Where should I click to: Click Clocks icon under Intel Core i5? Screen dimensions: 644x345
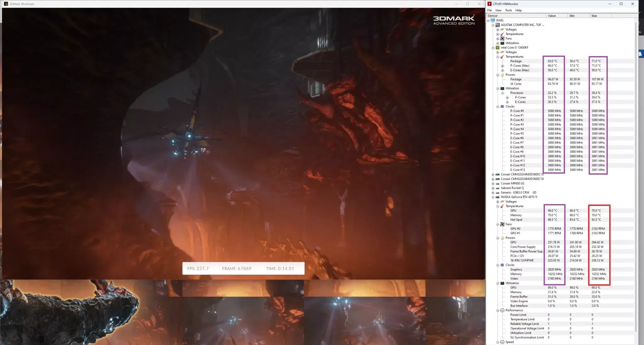pos(502,106)
